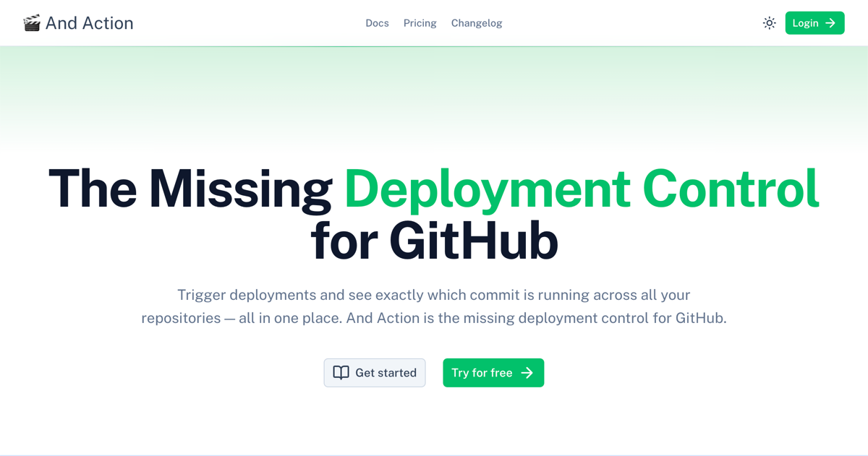
Task: Open the Docs navigation link
Action: (377, 23)
